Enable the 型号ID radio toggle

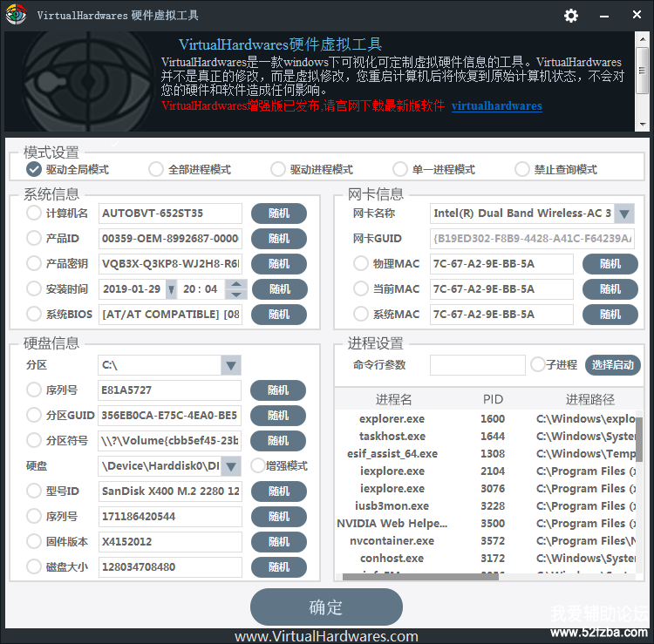click(34, 491)
